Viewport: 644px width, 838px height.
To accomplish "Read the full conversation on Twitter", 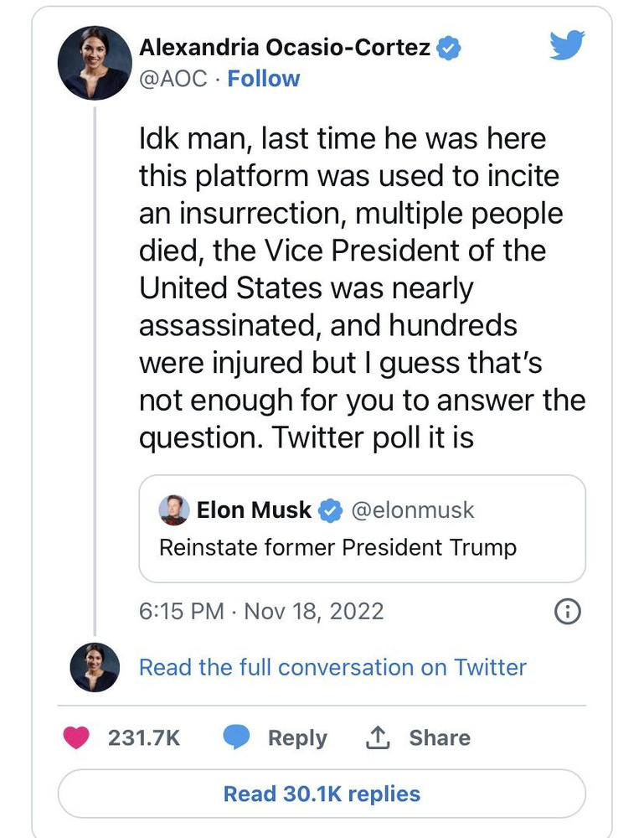I will 332,667.
